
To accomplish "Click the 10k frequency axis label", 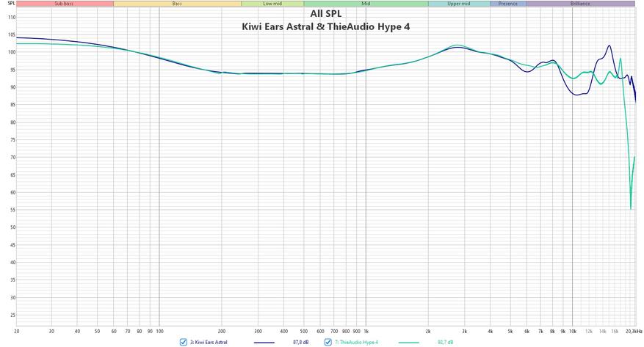I will point(573,332).
